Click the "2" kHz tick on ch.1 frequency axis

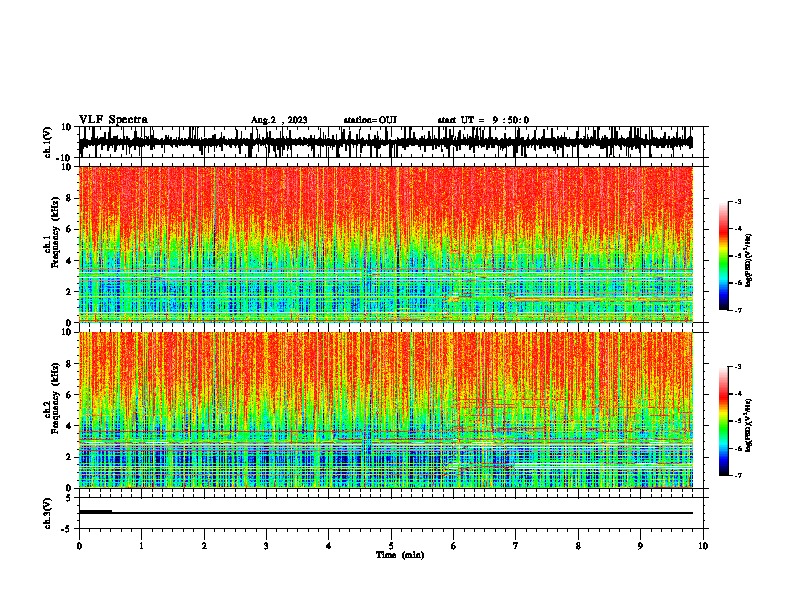coord(69,292)
